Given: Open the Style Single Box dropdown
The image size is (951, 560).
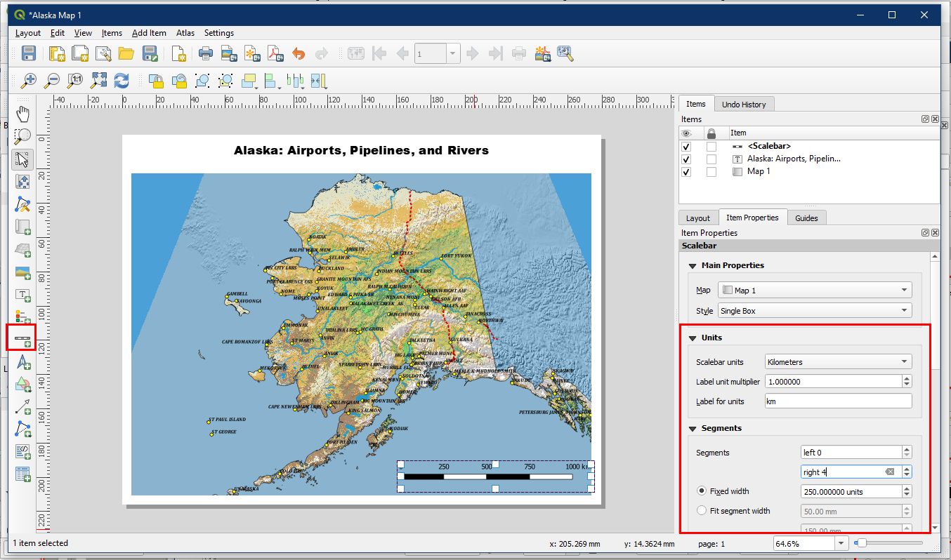Looking at the screenshot, I should click(814, 310).
